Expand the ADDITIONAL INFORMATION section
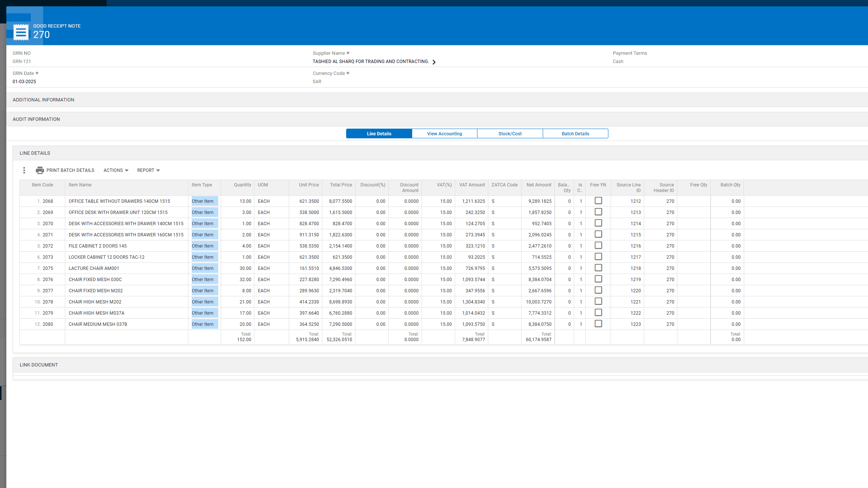Image resolution: width=868 pixels, height=488 pixels. click(43, 100)
